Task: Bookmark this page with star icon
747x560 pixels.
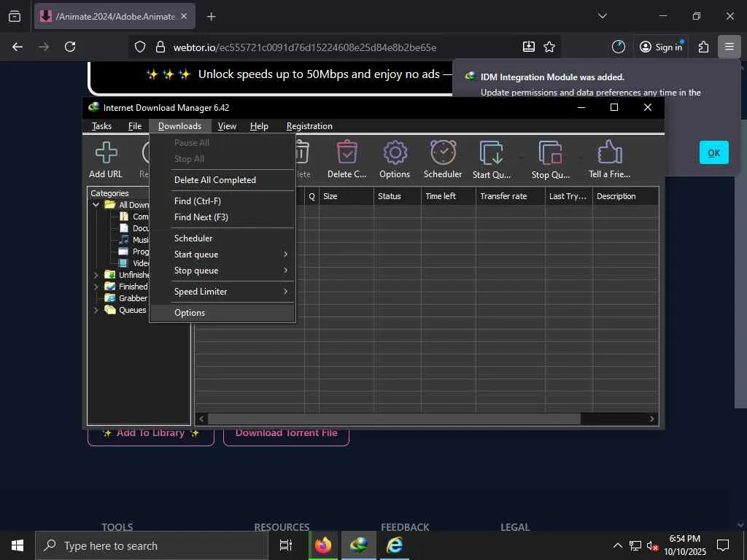Action: pyautogui.click(x=549, y=47)
